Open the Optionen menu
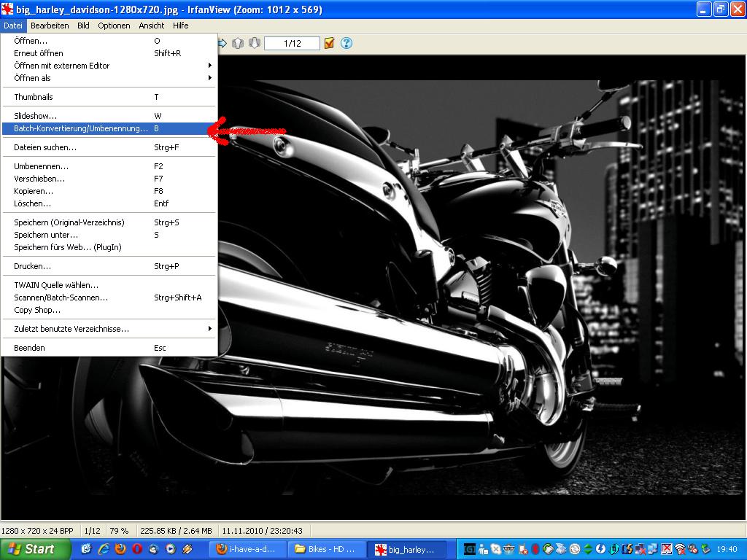Image resolution: width=747 pixels, height=560 pixels. click(x=114, y=26)
